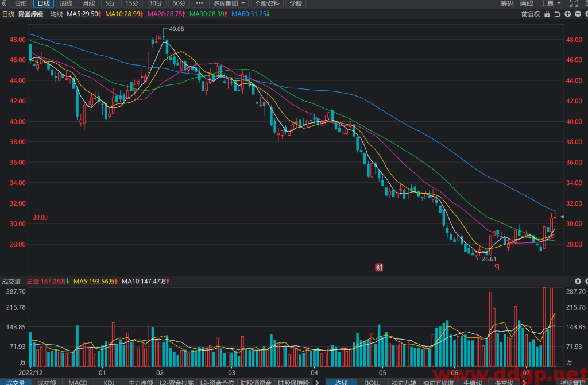The image size is (588, 385).
Task: Open the 筹码 chip distribution panel
Action: tap(506, 3)
